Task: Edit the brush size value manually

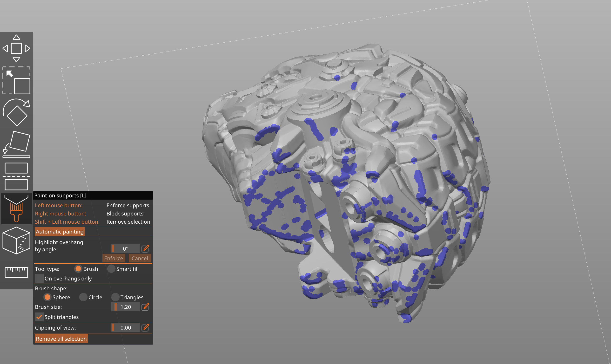Action: pyautogui.click(x=145, y=307)
